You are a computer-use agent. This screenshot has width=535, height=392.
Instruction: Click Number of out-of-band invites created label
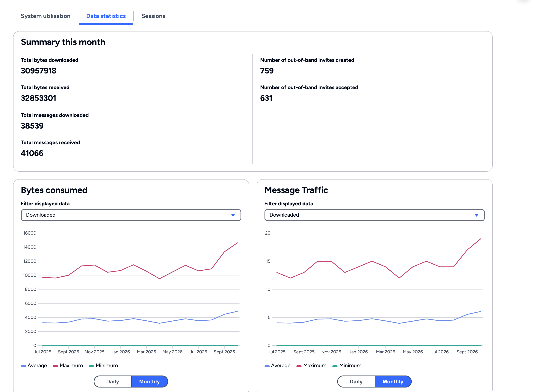(x=307, y=60)
